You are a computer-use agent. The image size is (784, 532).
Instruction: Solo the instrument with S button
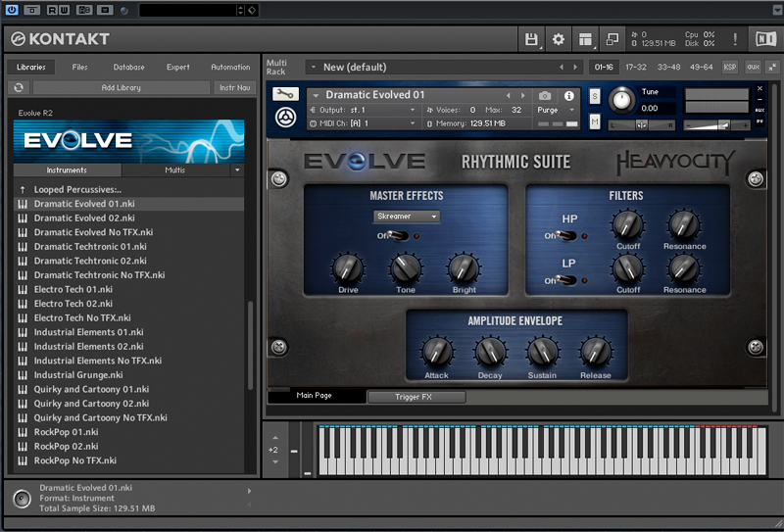(x=595, y=96)
